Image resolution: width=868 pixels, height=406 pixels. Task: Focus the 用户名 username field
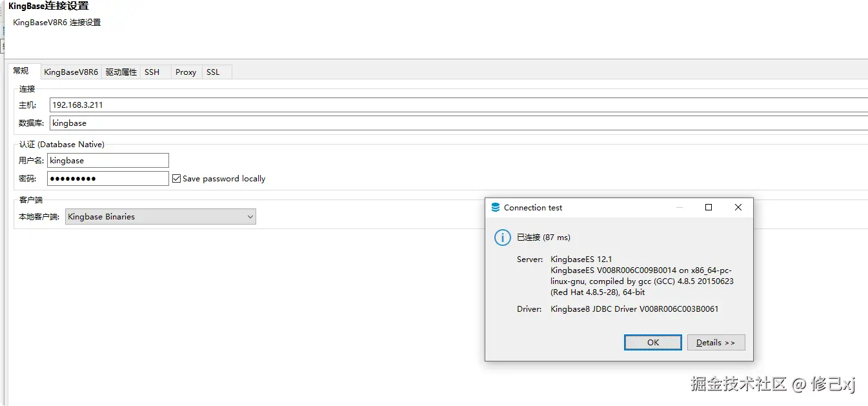[x=108, y=161]
